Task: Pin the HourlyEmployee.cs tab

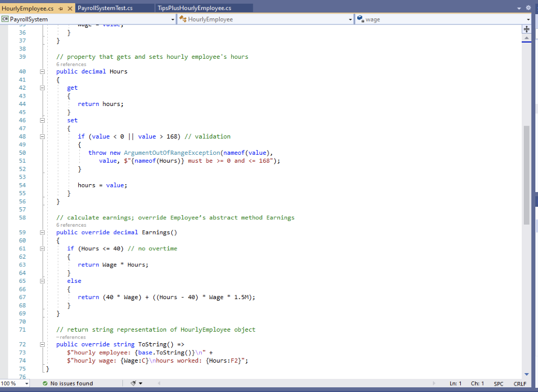Action: point(61,8)
